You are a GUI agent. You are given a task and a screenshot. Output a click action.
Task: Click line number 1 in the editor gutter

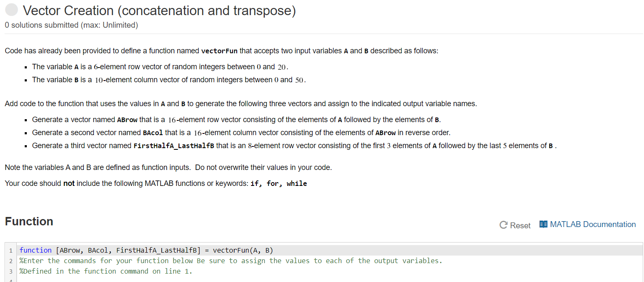[10, 250]
